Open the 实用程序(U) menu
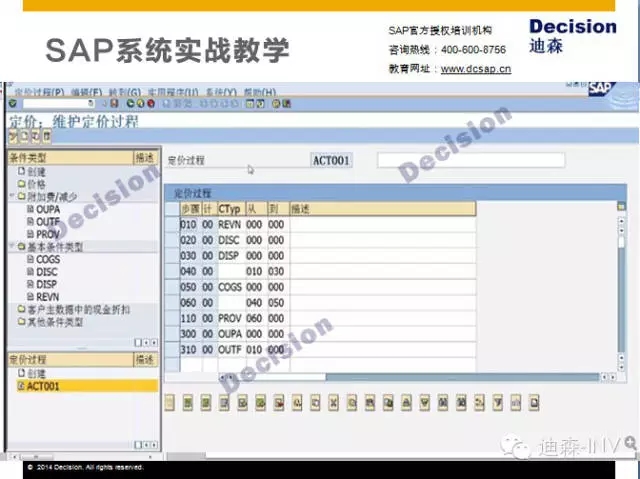The width and height of the screenshot is (640, 479). tap(173, 93)
